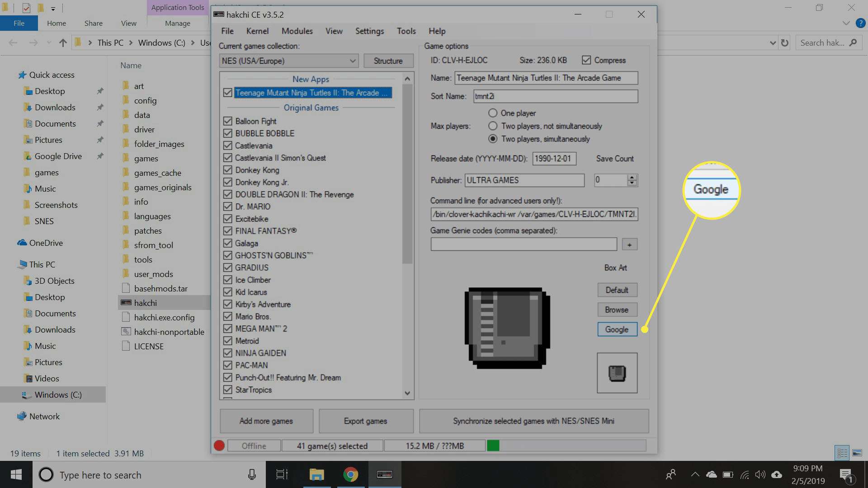Click the Export games button icon

(365, 421)
